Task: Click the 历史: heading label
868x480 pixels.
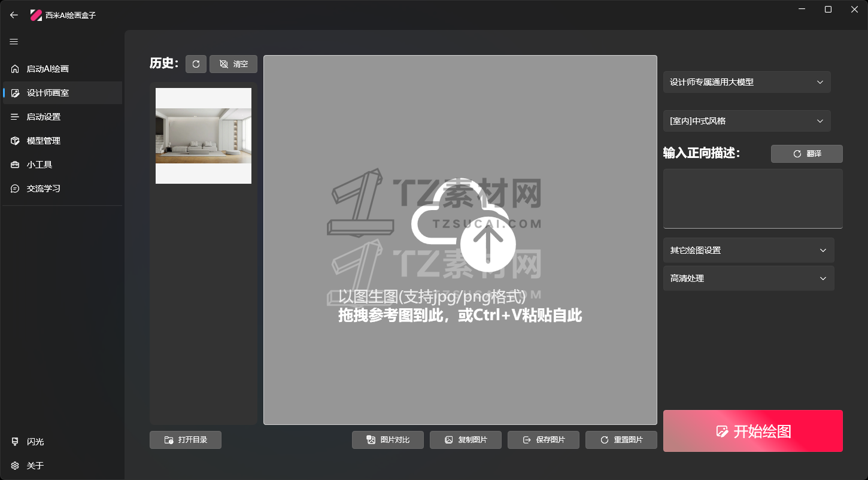Action: pos(164,63)
